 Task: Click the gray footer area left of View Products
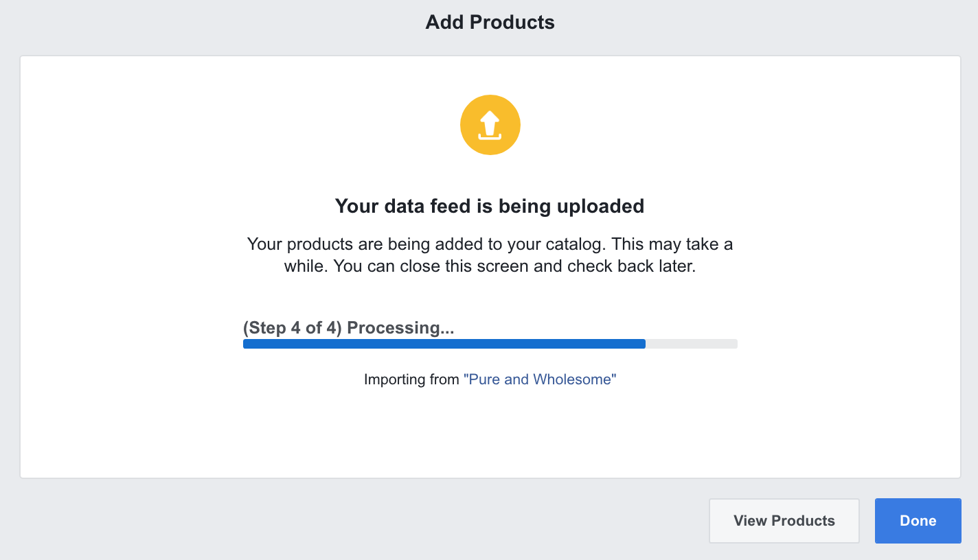click(343, 520)
